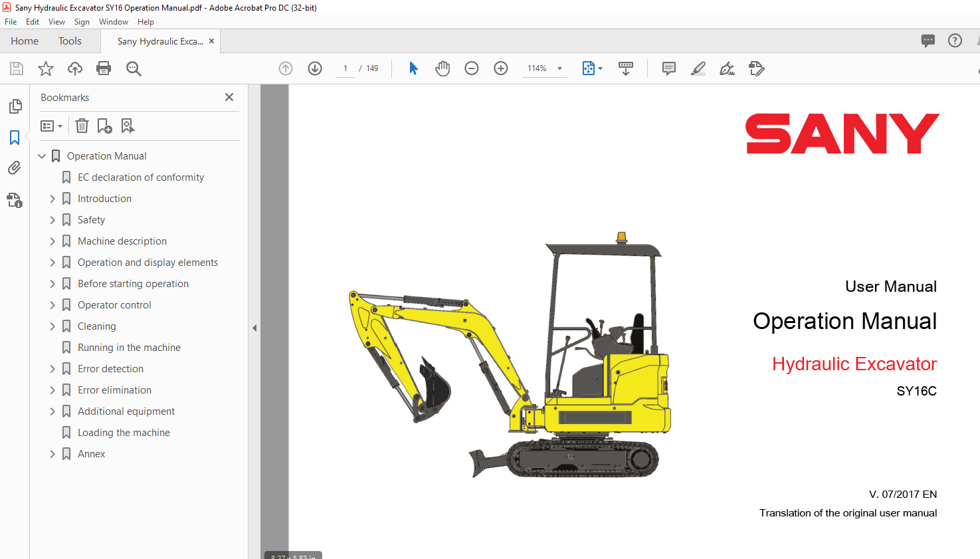
Task: Click the upload to cloud icon
Action: pyautogui.click(x=75, y=68)
